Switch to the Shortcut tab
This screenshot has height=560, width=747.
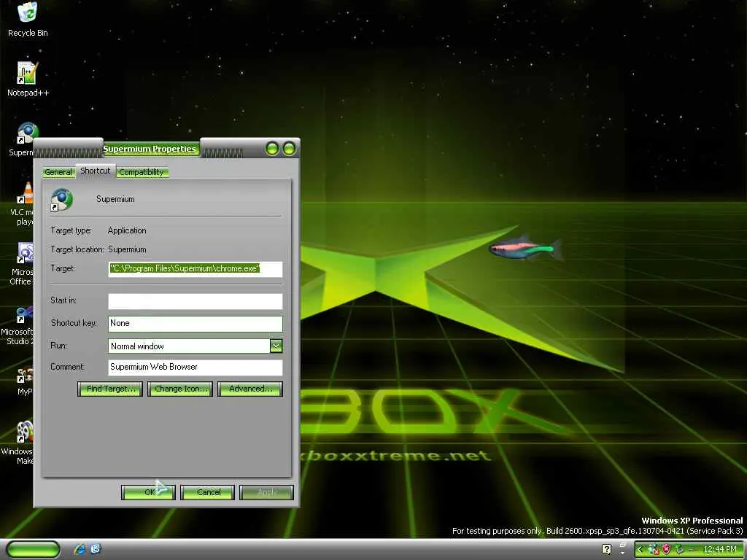pos(96,171)
